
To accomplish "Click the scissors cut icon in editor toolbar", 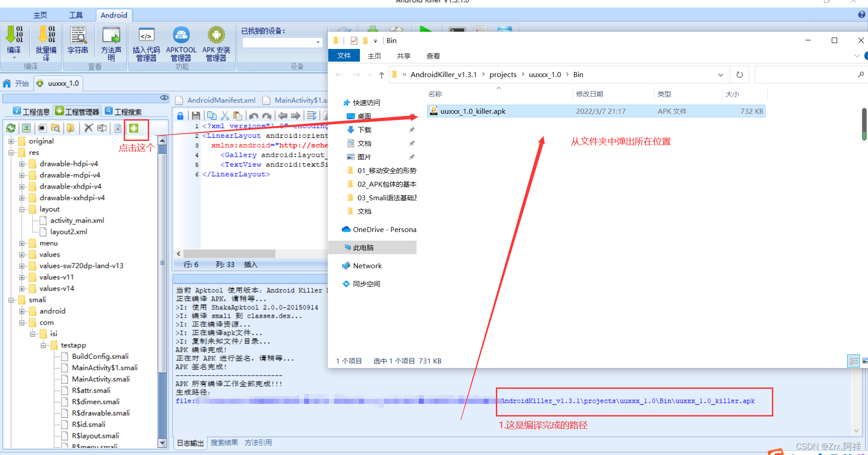I will click(225, 116).
